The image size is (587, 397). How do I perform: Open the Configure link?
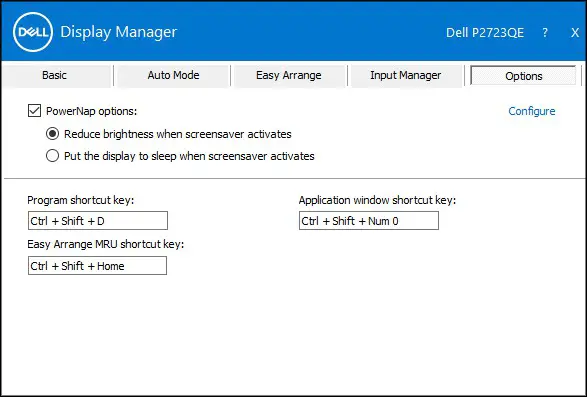click(532, 111)
